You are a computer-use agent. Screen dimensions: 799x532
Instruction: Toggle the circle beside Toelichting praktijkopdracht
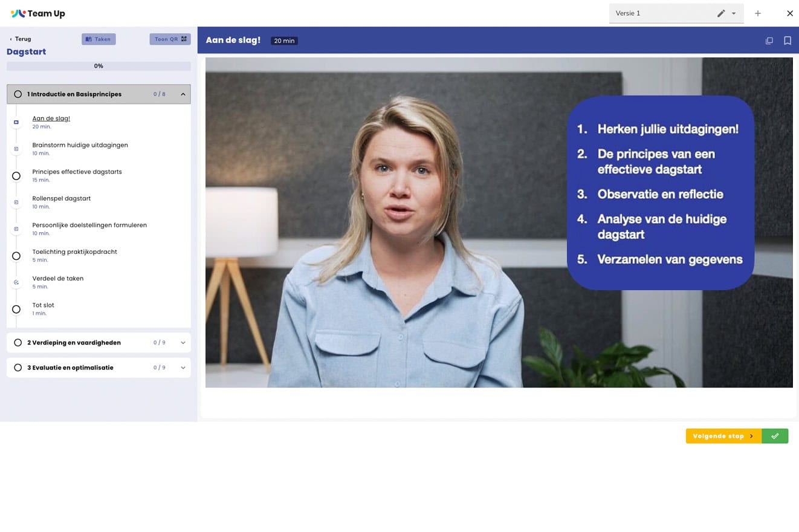(x=16, y=256)
